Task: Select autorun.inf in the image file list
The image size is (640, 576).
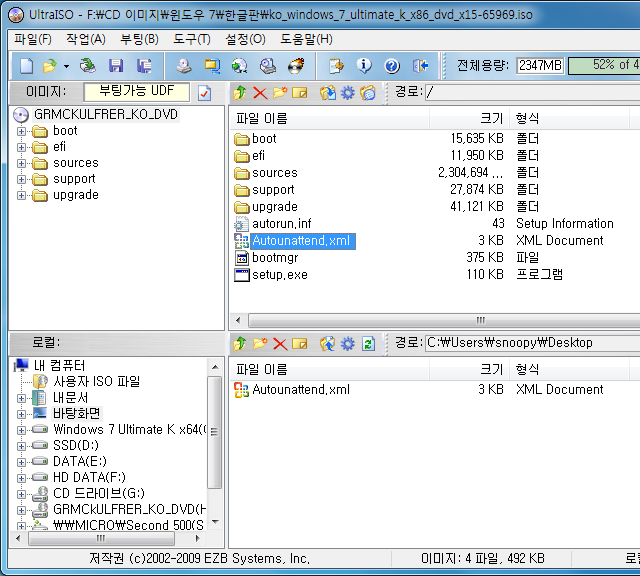Action: click(282, 224)
